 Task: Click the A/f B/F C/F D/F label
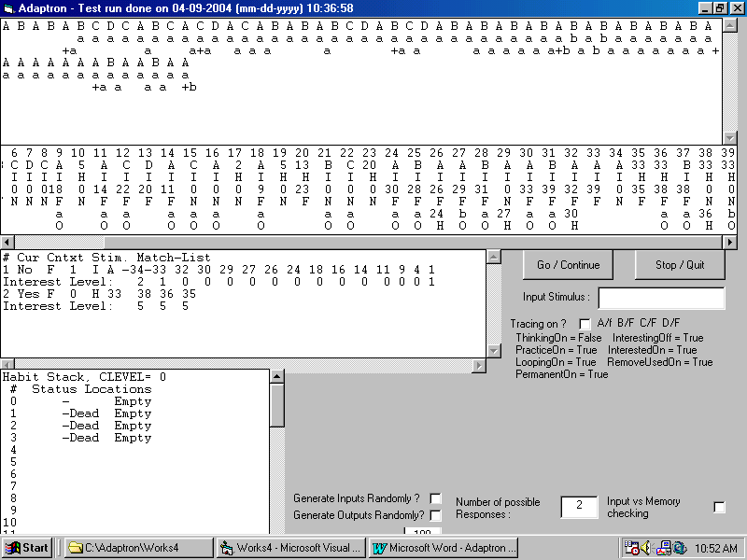tap(639, 323)
